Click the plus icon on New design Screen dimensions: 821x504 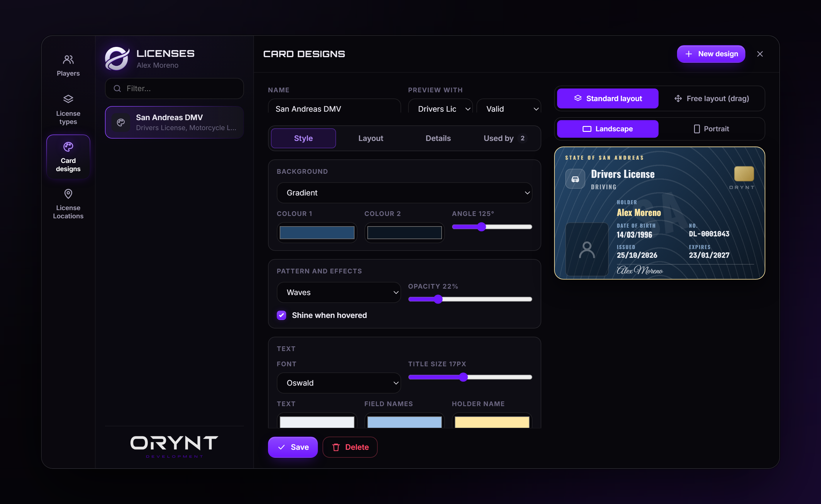(x=688, y=54)
